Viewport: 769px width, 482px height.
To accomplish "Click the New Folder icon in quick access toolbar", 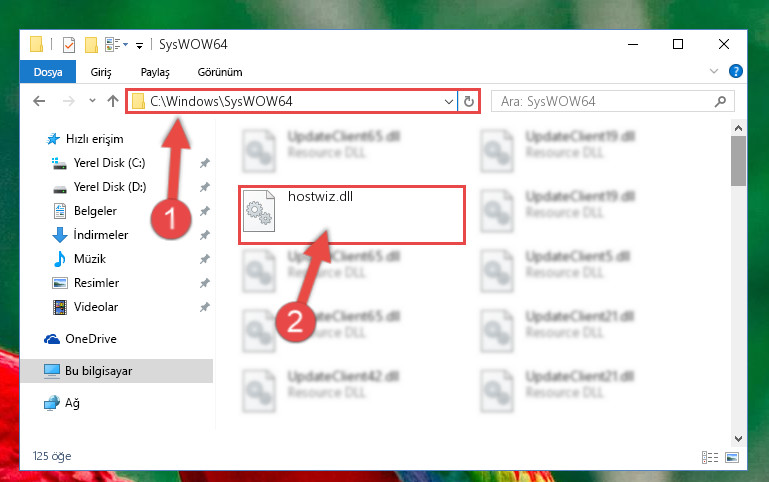I will 91,45.
